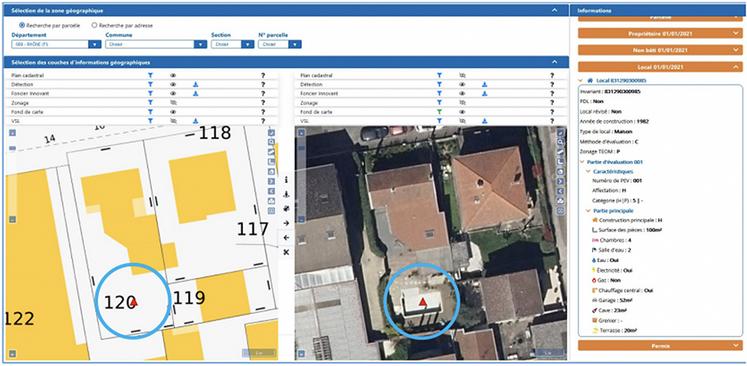The image size is (747, 366).
Task: Toggle Plan cadastral visibility in right layer list
Action: pyautogui.click(x=462, y=75)
